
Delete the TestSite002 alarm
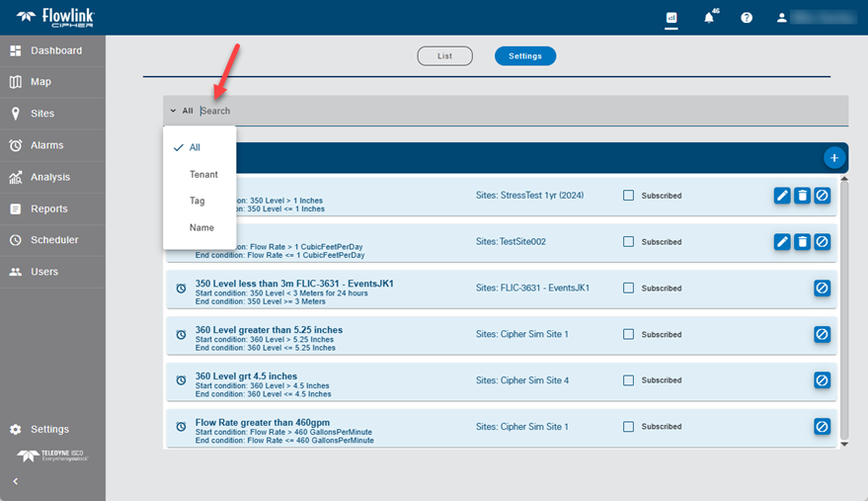[x=802, y=241]
